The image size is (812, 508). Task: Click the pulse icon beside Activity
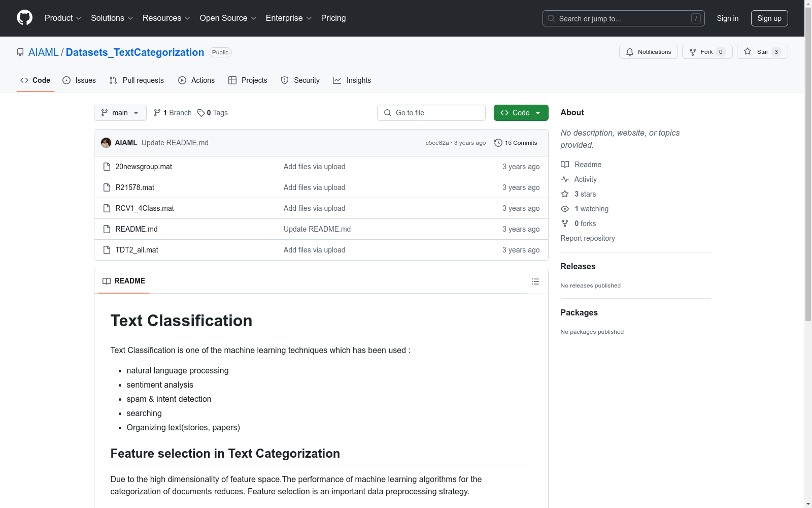click(565, 179)
